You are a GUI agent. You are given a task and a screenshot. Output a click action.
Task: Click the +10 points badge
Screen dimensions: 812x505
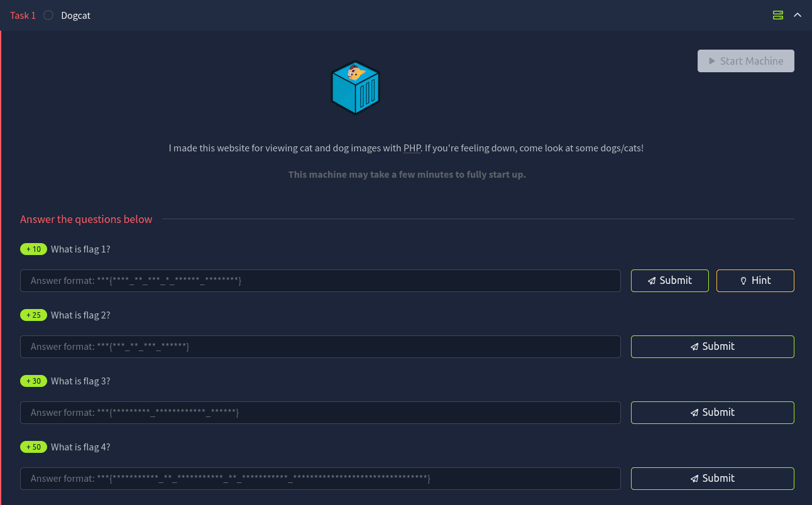(x=33, y=249)
